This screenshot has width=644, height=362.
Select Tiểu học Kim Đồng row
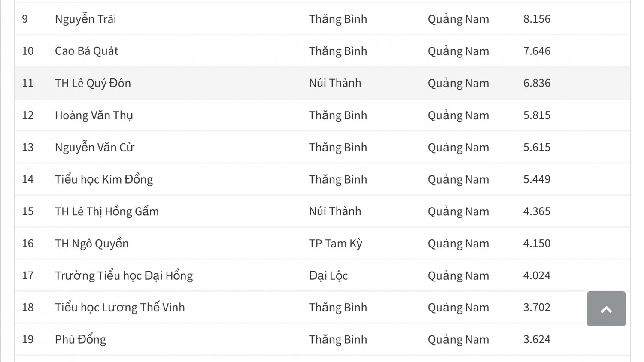[x=103, y=179]
